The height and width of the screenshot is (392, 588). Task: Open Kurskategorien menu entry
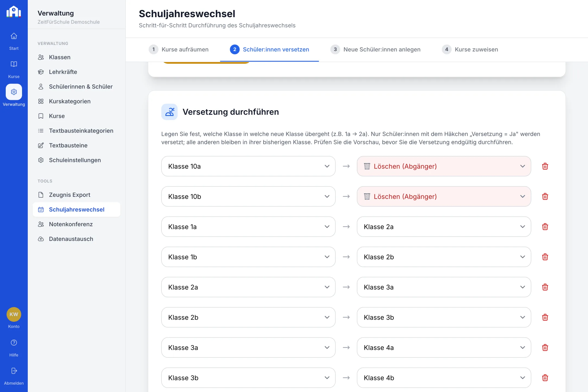76,101
